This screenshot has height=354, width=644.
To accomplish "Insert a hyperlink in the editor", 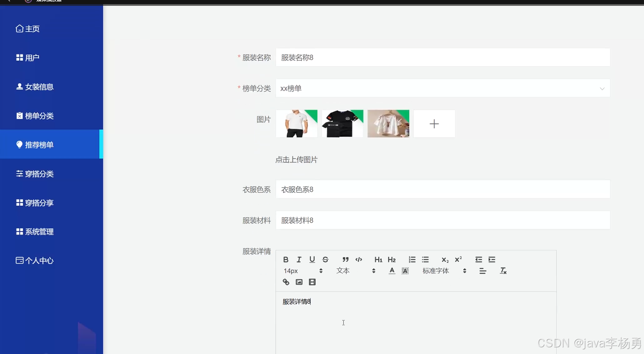I will [286, 282].
